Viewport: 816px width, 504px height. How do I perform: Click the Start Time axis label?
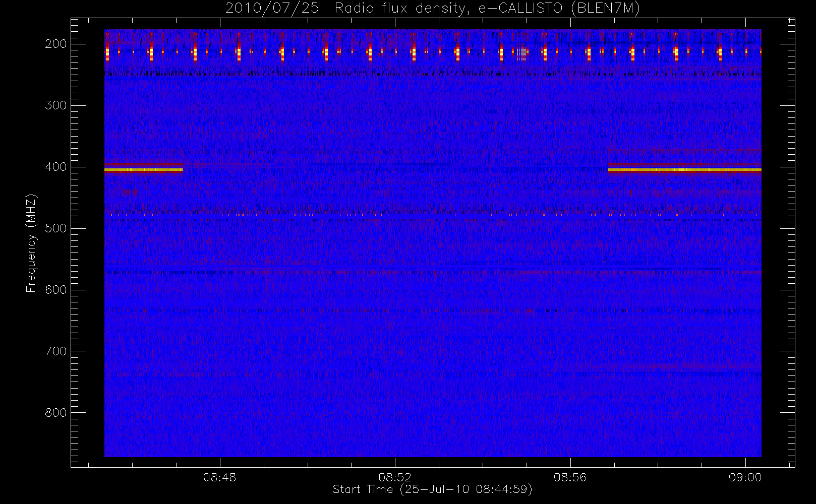pyautogui.click(x=432, y=489)
